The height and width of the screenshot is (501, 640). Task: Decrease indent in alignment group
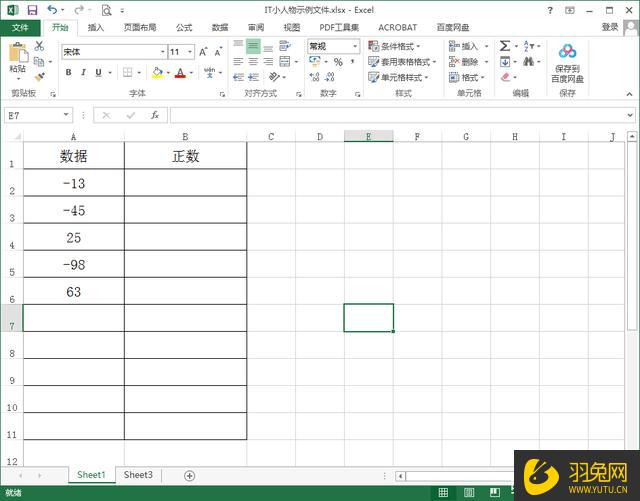tap(238, 77)
